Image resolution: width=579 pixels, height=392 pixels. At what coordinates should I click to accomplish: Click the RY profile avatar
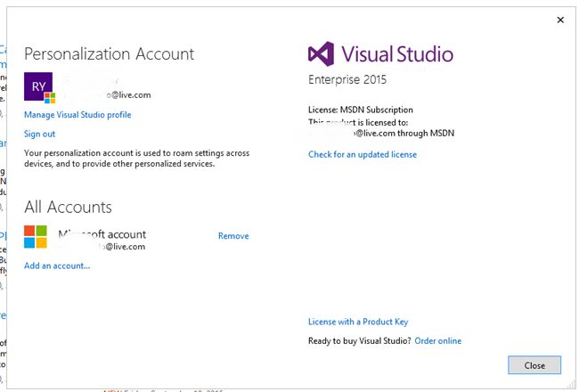[38, 86]
